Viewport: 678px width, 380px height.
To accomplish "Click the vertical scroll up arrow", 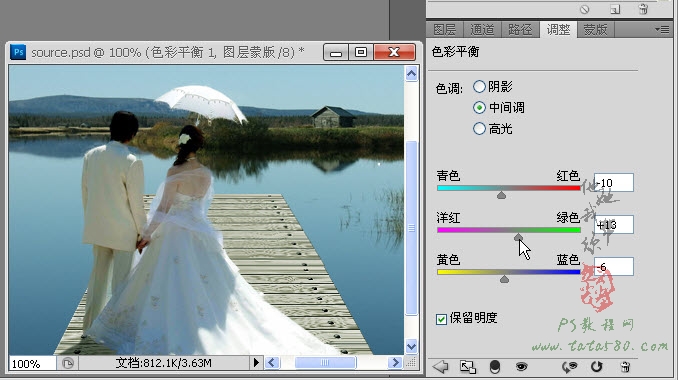I will [411, 74].
